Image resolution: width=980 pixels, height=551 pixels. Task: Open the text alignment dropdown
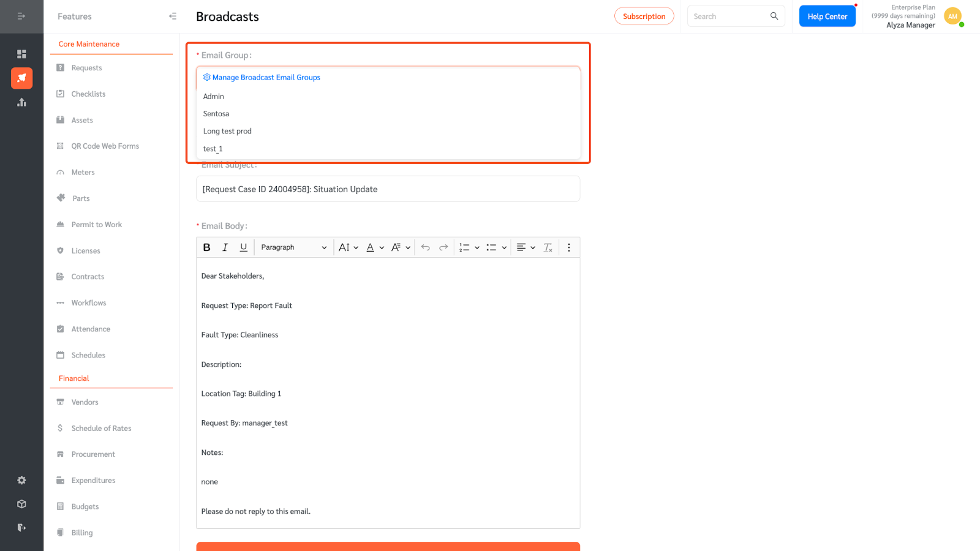[526, 247]
